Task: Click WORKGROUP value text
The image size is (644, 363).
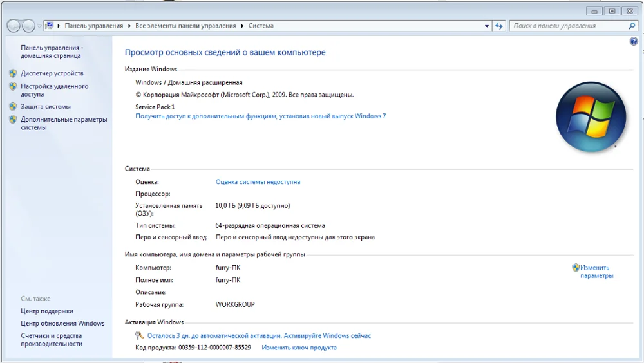Action: coord(235,304)
